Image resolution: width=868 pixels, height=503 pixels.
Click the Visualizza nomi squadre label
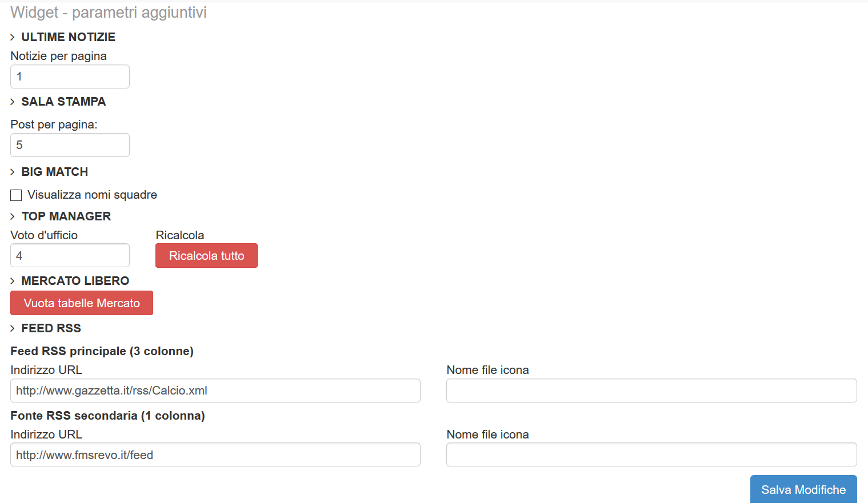[92, 195]
